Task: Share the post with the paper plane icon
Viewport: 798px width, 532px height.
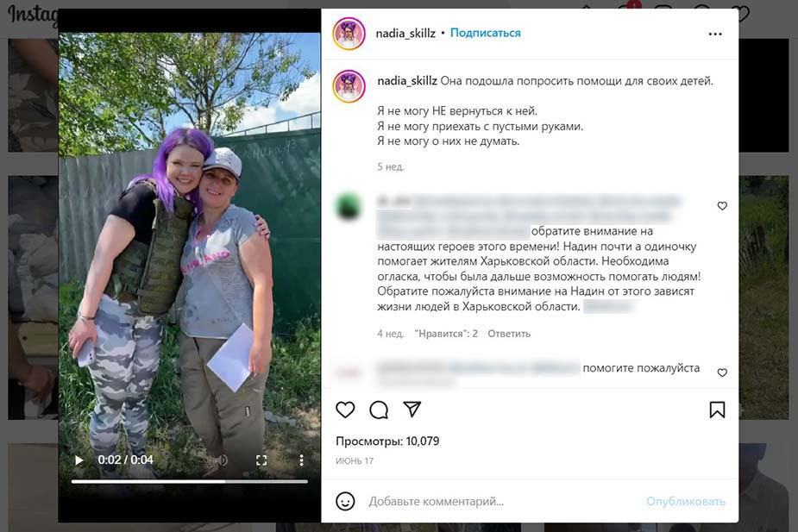Action: pos(412,409)
